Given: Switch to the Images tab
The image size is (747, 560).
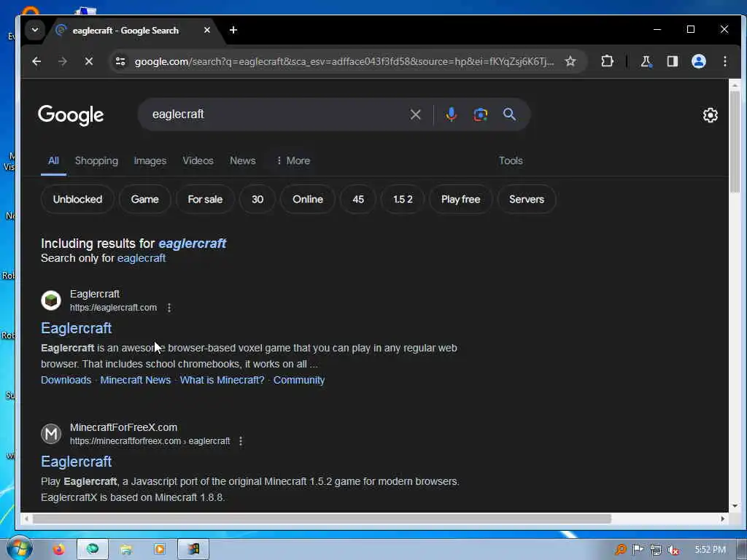Looking at the screenshot, I should pyautogui.click(x=150, y=160).
